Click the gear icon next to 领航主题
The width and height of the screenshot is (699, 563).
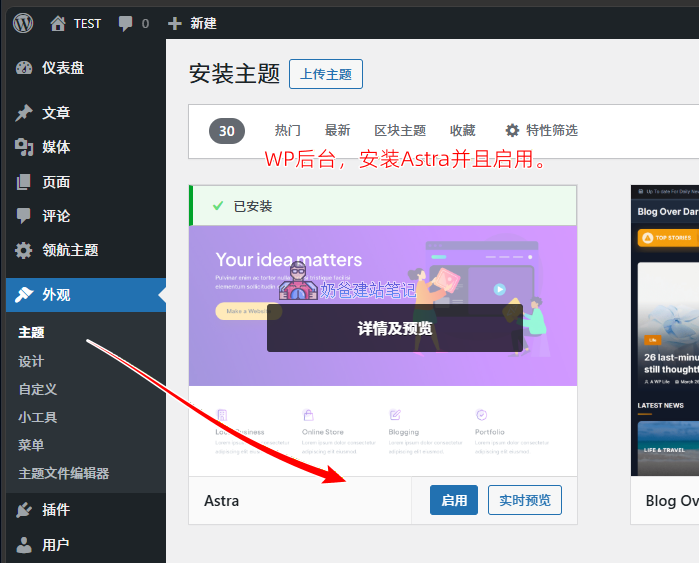point(24,250)
